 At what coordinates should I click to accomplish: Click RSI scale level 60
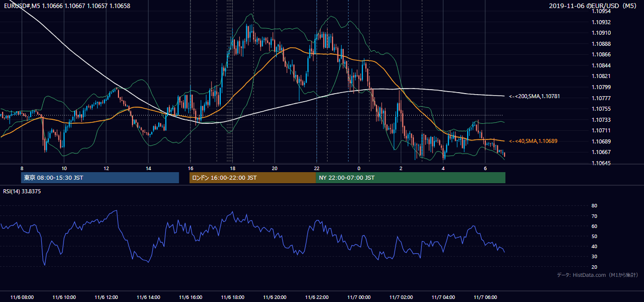tap(595, 226)
